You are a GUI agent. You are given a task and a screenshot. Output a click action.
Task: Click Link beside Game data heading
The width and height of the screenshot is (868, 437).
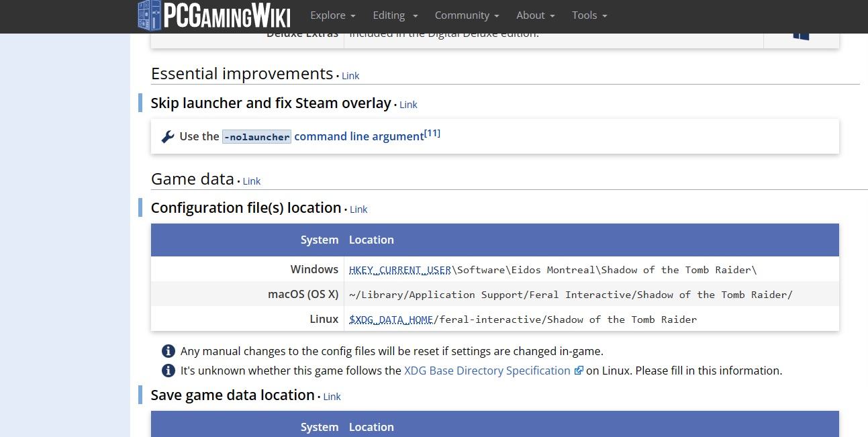coord(252,181)
